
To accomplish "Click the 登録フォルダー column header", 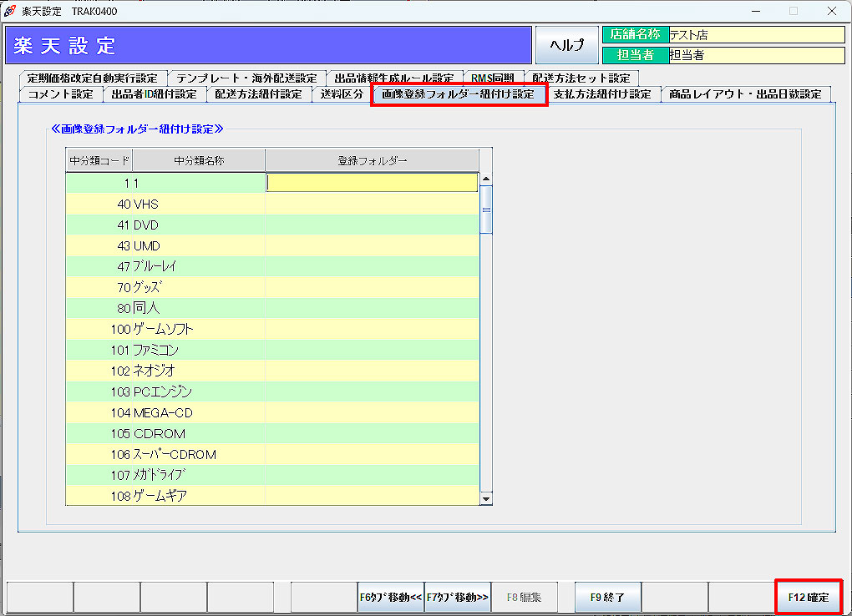I will [x=372, y=160].
